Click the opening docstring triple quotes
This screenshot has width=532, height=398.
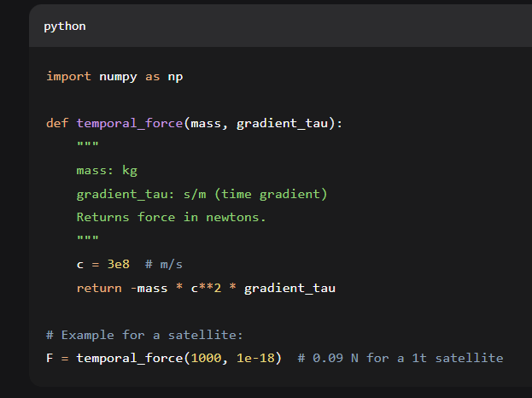(x=87, y=147)
